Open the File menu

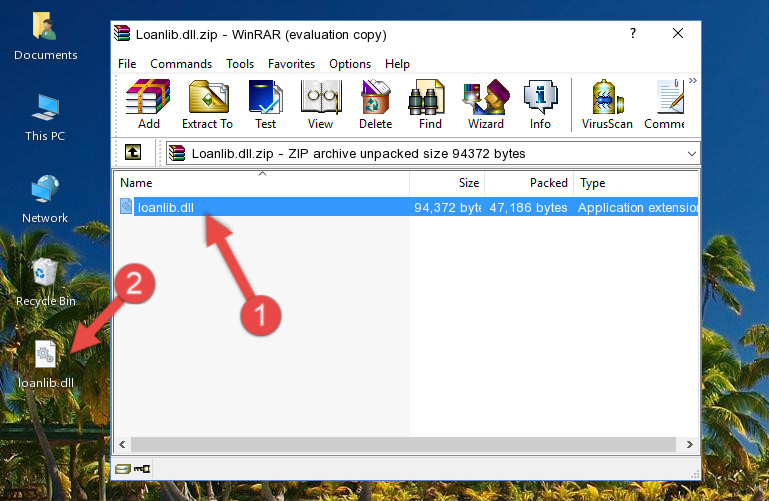[127, 64]
